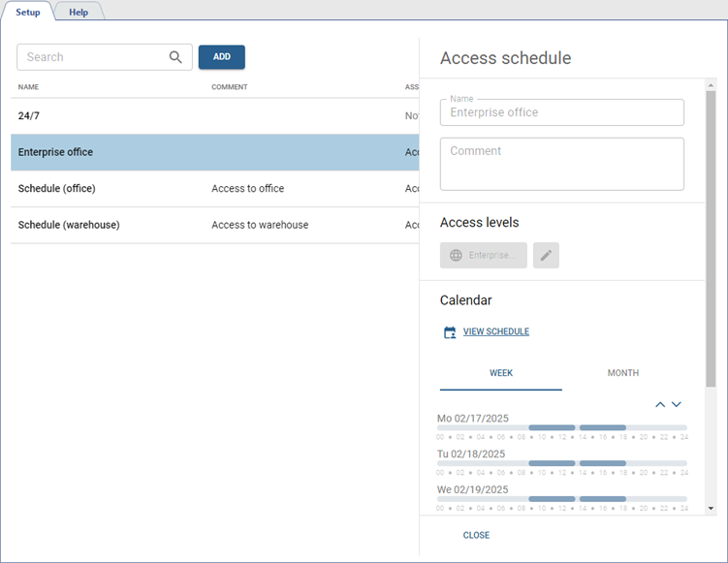Click the Close button
The image size is (728, 563).
pos(476,535)
